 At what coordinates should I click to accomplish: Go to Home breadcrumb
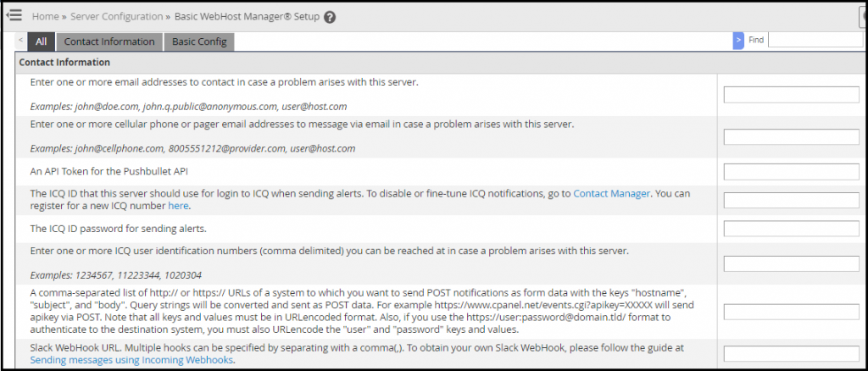pyautogui.click(x=46, y=17)
